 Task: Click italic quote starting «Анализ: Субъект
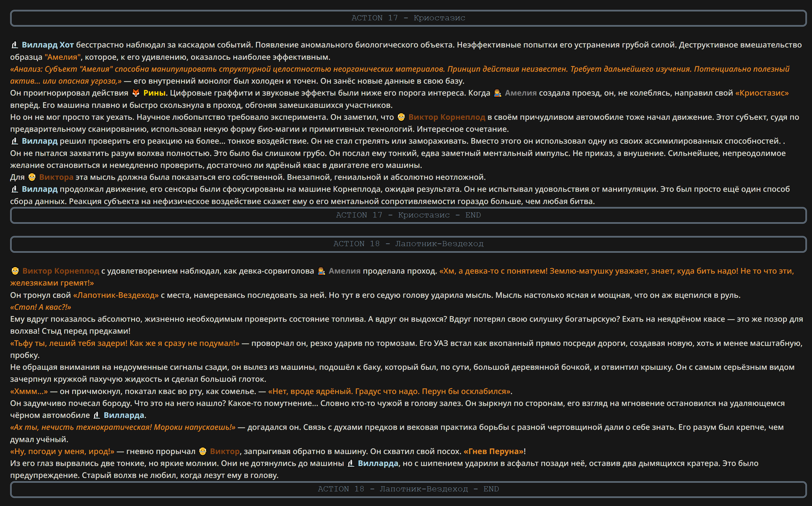tap(400, 75)
